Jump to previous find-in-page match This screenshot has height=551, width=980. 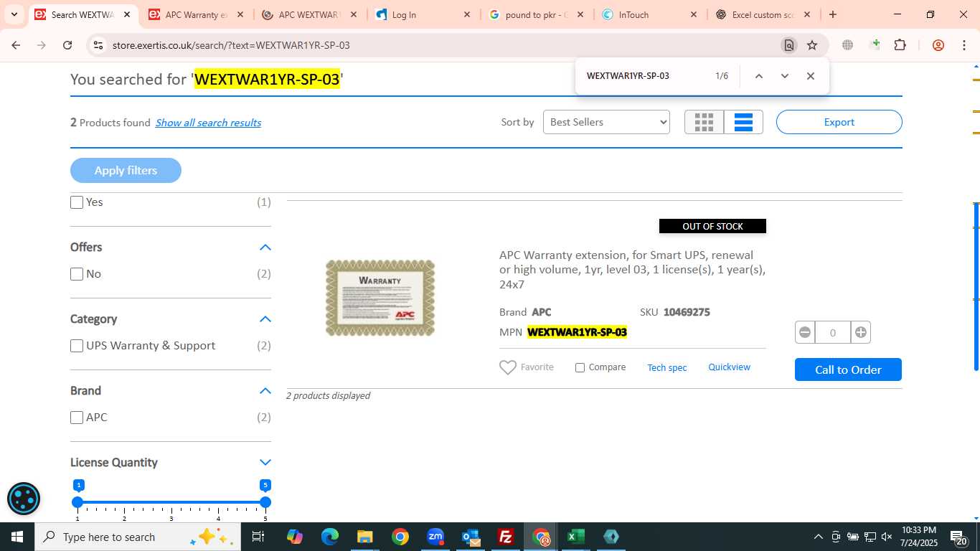tap(758, 76)
